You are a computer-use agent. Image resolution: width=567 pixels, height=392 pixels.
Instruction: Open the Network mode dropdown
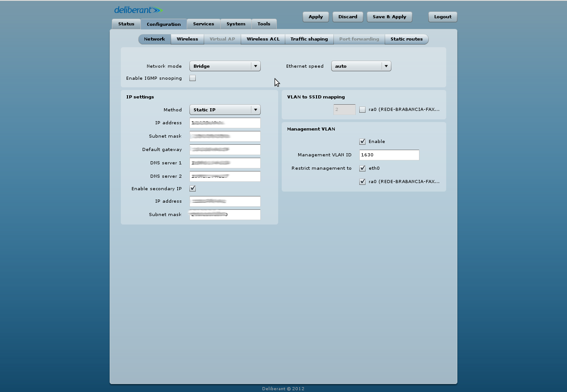(x=225, y=66)
